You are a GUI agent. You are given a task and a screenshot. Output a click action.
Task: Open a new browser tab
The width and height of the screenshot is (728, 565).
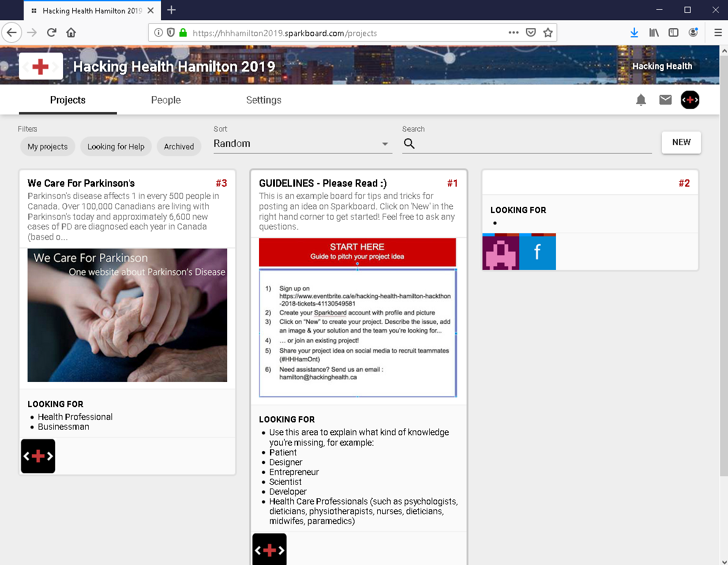[x=171, y=10]
